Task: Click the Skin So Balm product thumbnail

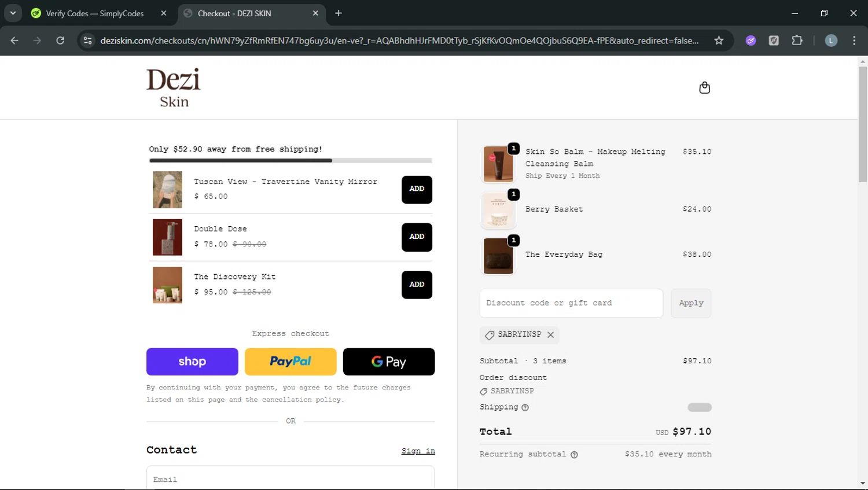Action: coord(498,164)
